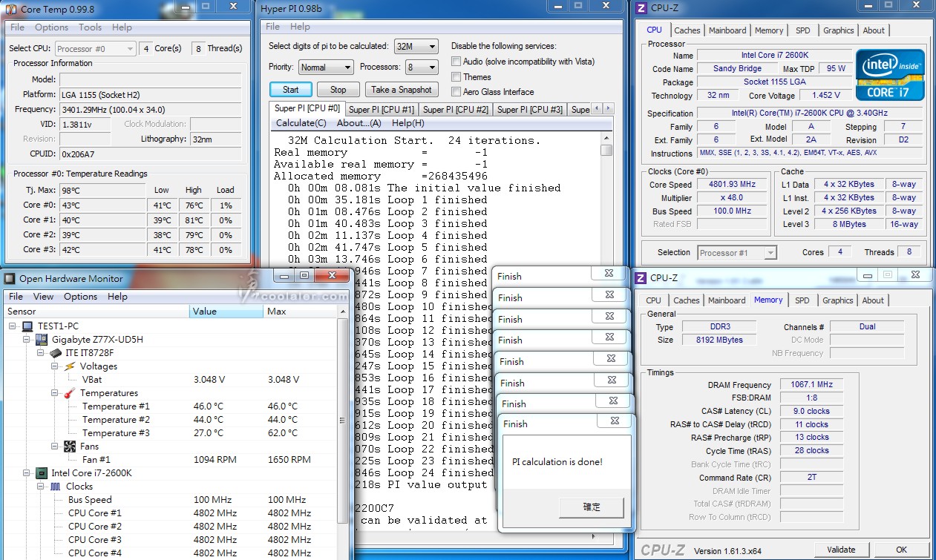Screen dimensions: 936x560
Task: Open the Select CPU dropdown in Core Temp
Action: point(96,49)
